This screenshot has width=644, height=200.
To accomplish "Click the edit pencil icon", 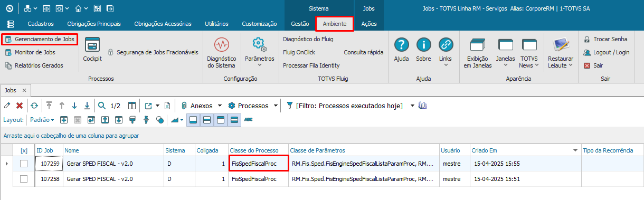I will (7, 106).
